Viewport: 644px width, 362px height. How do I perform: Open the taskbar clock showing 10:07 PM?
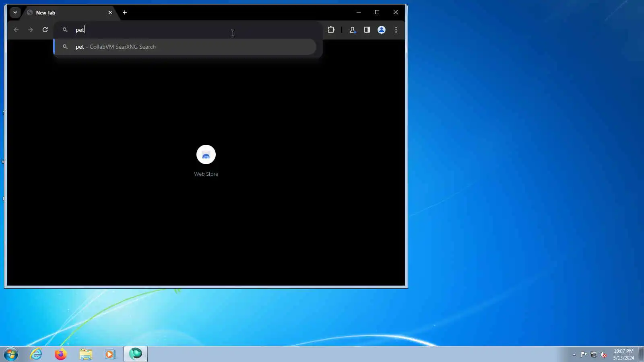[623, 354]
